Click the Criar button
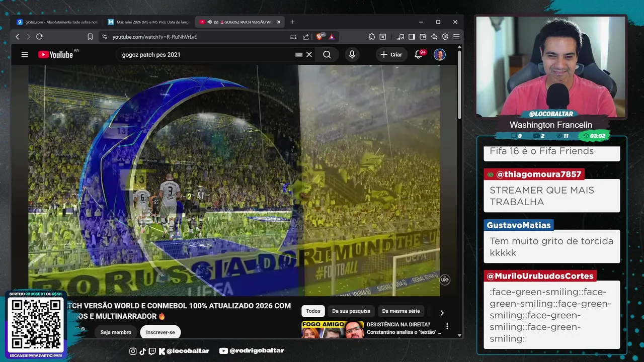The height and width of the screenshot is (362, 644). (x=391, y=54)
